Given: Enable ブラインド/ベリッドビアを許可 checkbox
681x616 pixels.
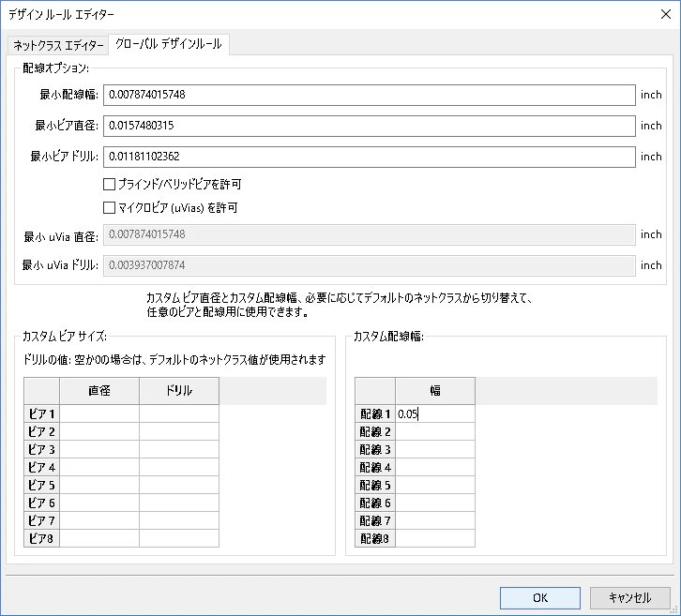Looking at the screenshot, I should click(109, 185).
